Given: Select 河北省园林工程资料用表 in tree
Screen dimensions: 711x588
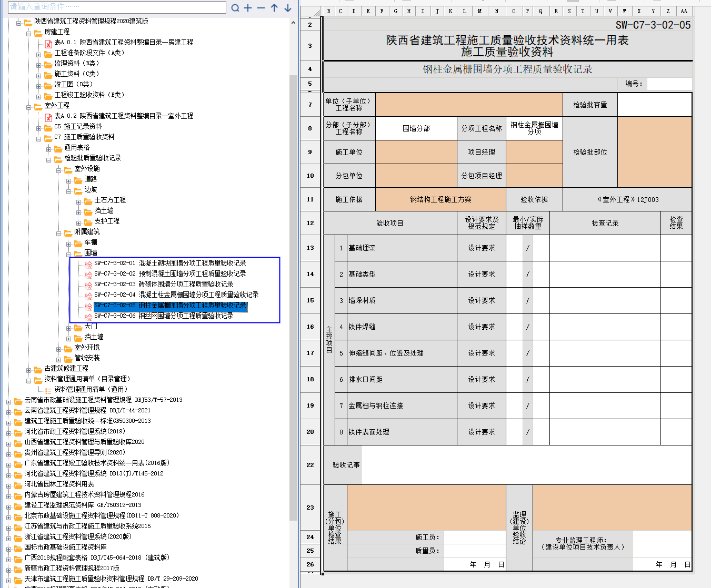Looking at the screenshot, I should (x=59, y=484).
